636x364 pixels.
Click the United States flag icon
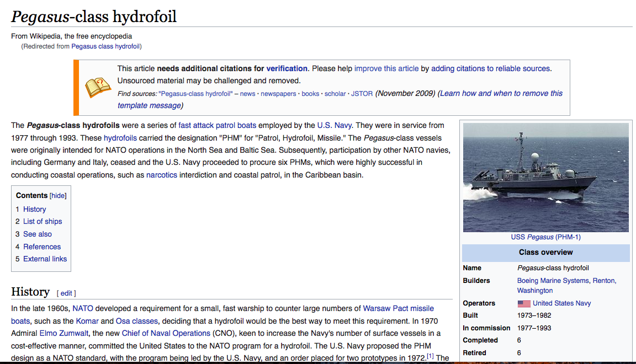coord(523,303)
